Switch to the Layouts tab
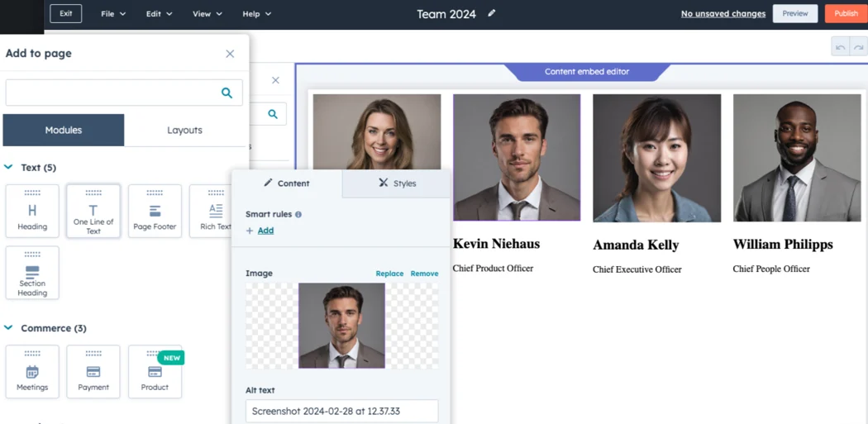The height and width of the screenshot is (424, 868). [185, 130]
